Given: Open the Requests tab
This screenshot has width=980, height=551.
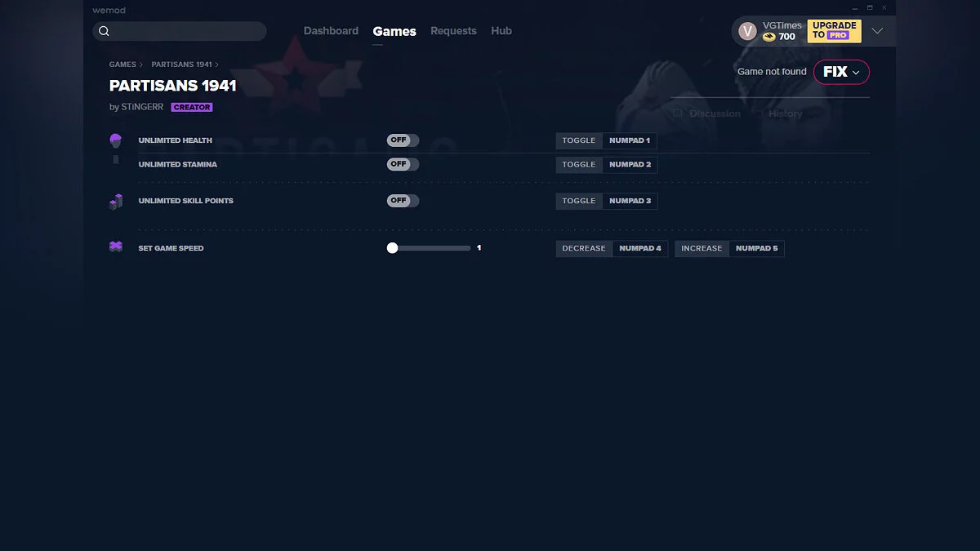Looking at the screenshot, I should tap(453, 31).
